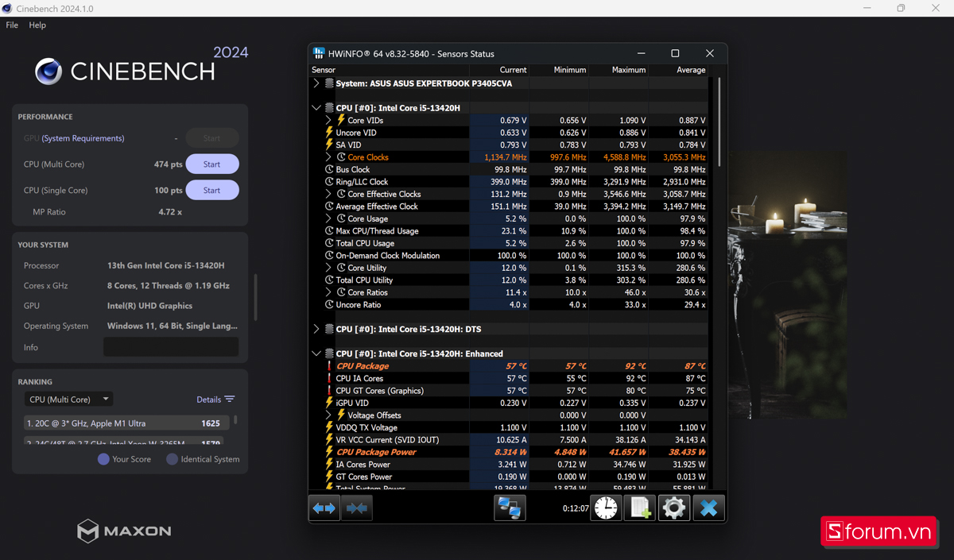Open the CPU (Multi Core) ranking dropdown
Image resolution: width=954 pixels, height=560 pixels.
[68, 399]
